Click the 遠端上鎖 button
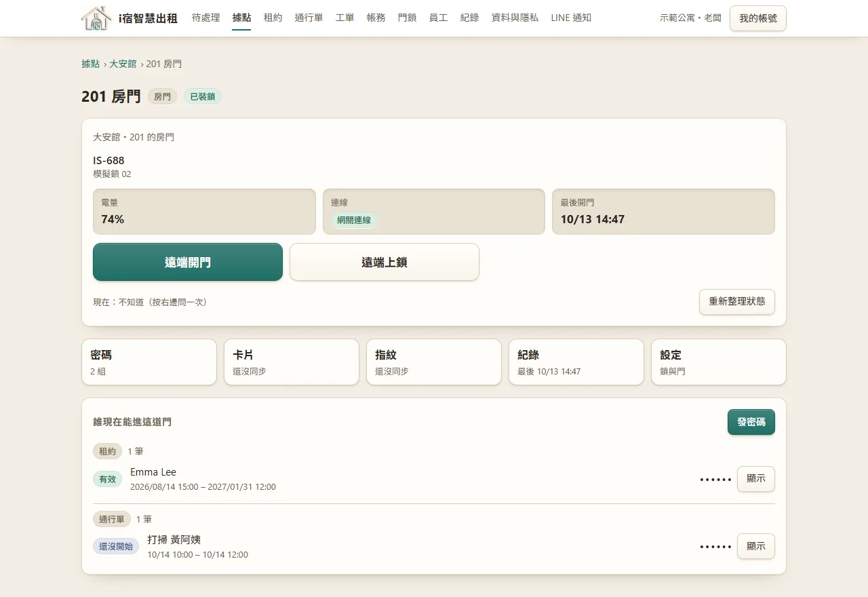The width and height of the screenshot is (868, 597). [384, 262]
